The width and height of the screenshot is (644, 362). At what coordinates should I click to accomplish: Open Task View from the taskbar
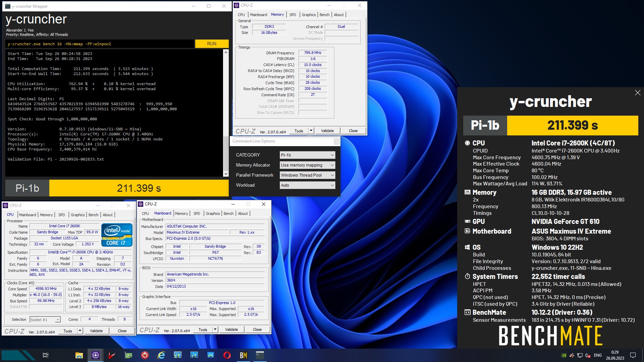pyautogui.click(x=46, y=355)
